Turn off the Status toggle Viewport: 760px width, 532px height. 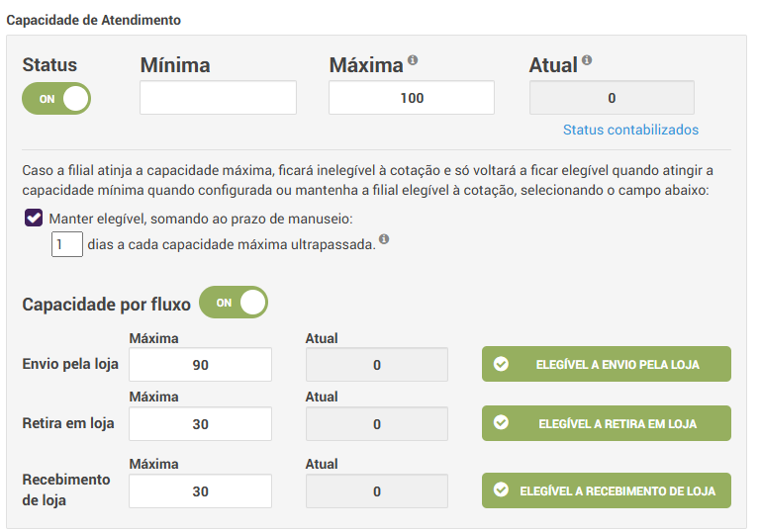(x=56, y=98)
